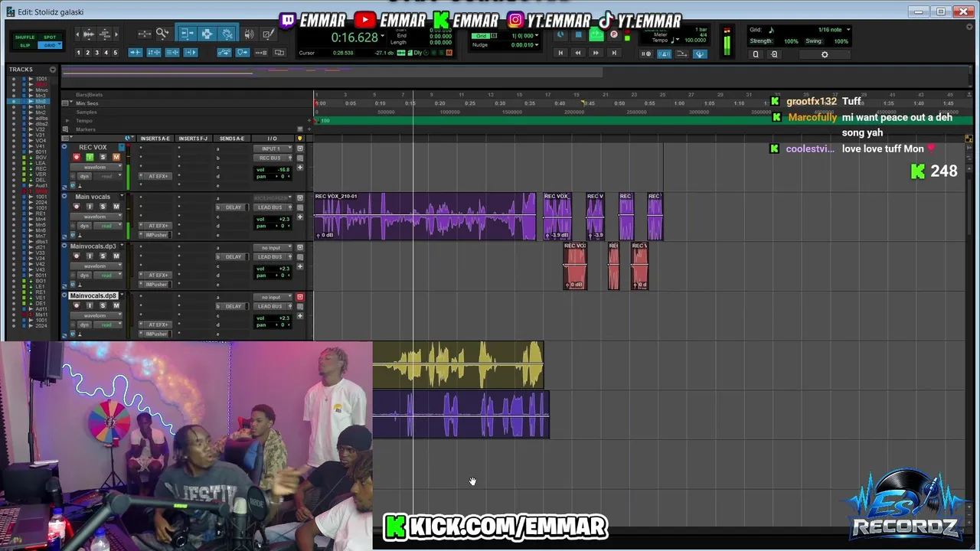This screenshot has height=551, width=980.
Task: Select the Zoomer tool magnifier icon
Action: [162, 34]
